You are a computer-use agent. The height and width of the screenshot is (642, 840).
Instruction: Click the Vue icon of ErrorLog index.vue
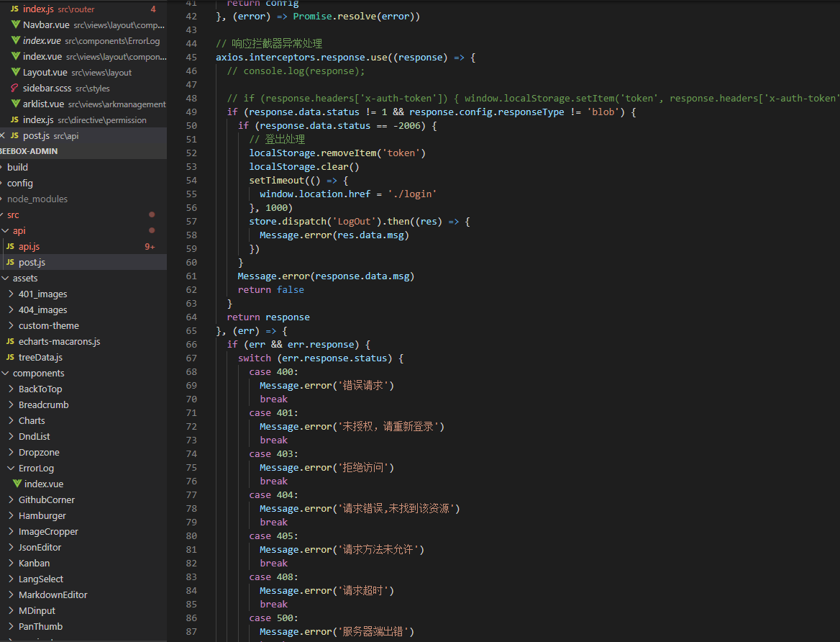tap(17, 484)
